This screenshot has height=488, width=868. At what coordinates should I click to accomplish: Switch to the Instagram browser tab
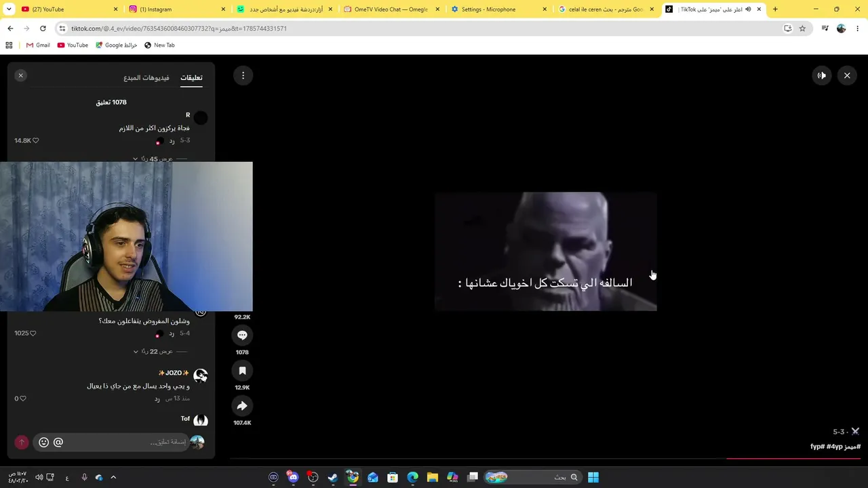tap(176, 9)
